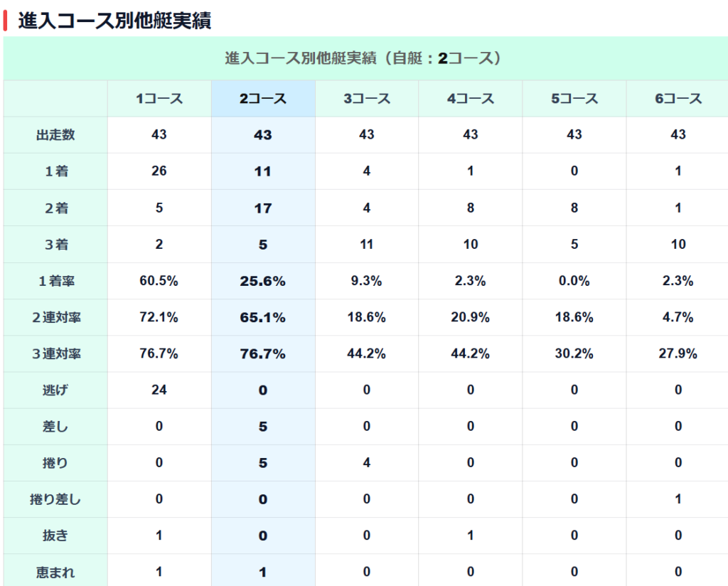Click the 27.9% cell under 6コース
The height and width of the screenshot is (586, 728).
tap(678, 354)
